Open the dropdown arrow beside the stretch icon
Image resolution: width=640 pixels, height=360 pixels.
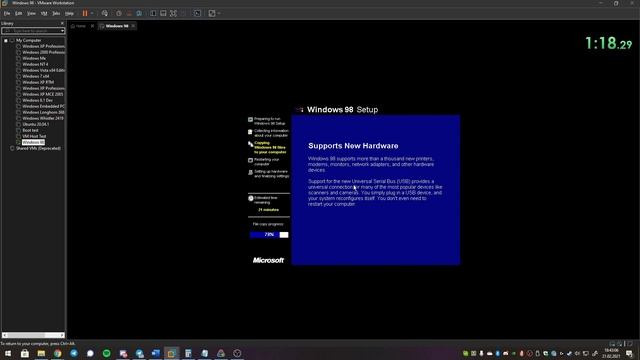coord(219,13)
